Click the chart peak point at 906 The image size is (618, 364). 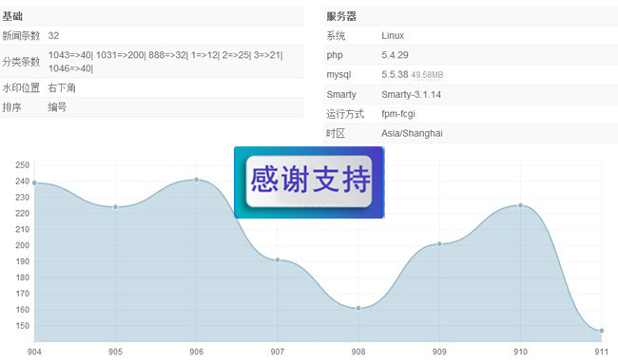click(197, 180)
